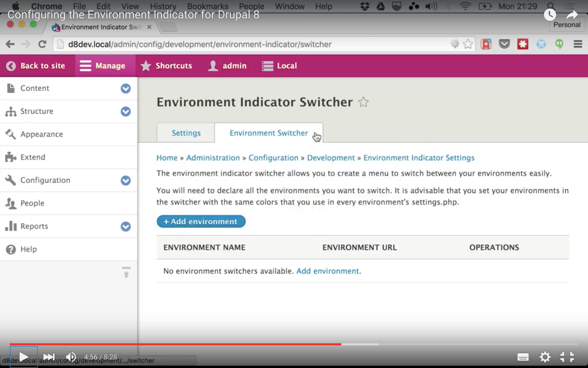Expand the Reports submenu arrow
588x368 pixels.
click(x=126, y=227)
